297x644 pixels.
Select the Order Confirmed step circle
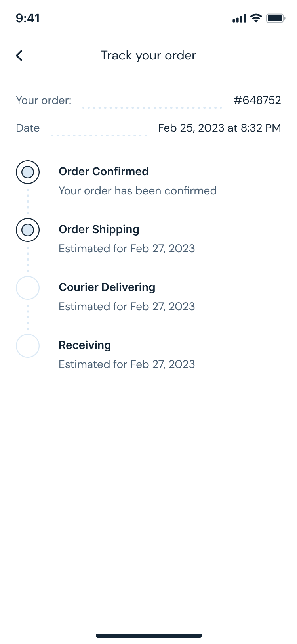(x=28, y=172)
